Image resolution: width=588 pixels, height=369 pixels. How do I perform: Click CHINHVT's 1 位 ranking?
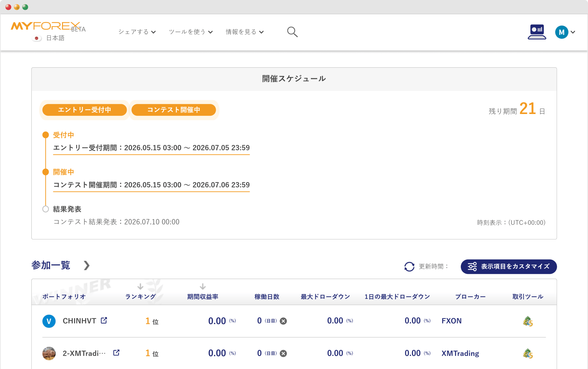pyautogui.click(x=152, y=321)
